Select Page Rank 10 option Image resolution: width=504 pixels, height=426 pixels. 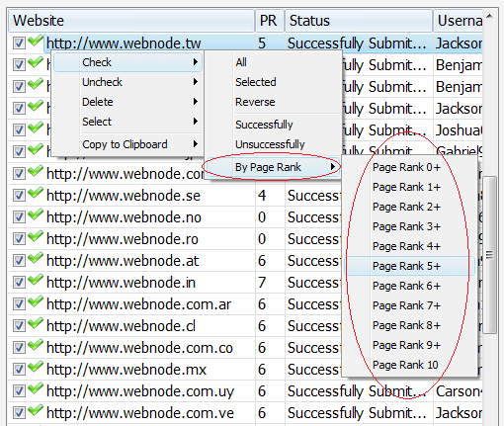[409, 365]
